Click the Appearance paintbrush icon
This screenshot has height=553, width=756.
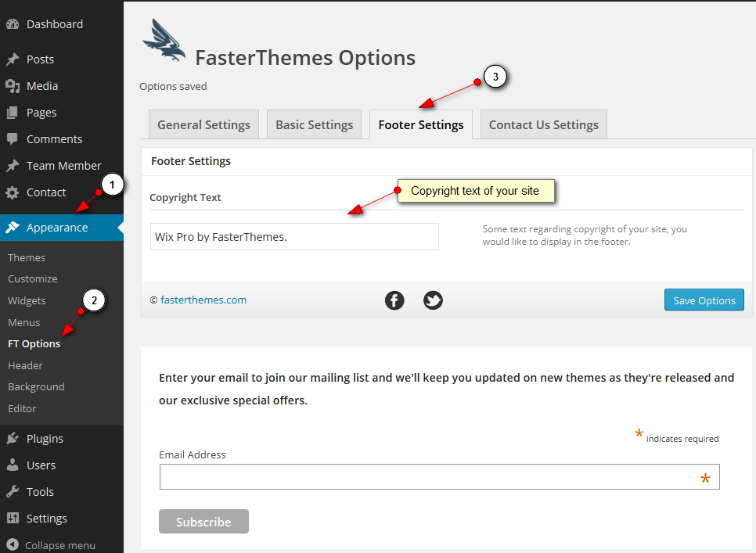pyautogui.click(x=13, y=228)
